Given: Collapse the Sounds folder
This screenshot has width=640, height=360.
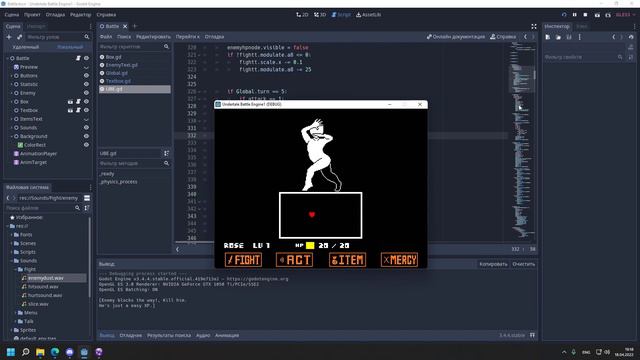Looking at the screenshot, I should [x=11, y=260].
